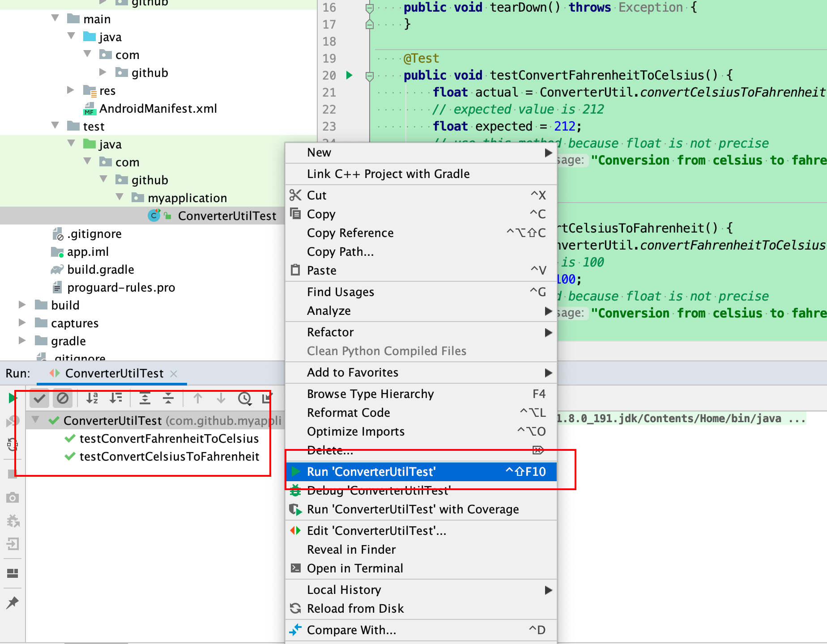Choose Run 'ConverterUtilTest' menu item

click(421, 472)
